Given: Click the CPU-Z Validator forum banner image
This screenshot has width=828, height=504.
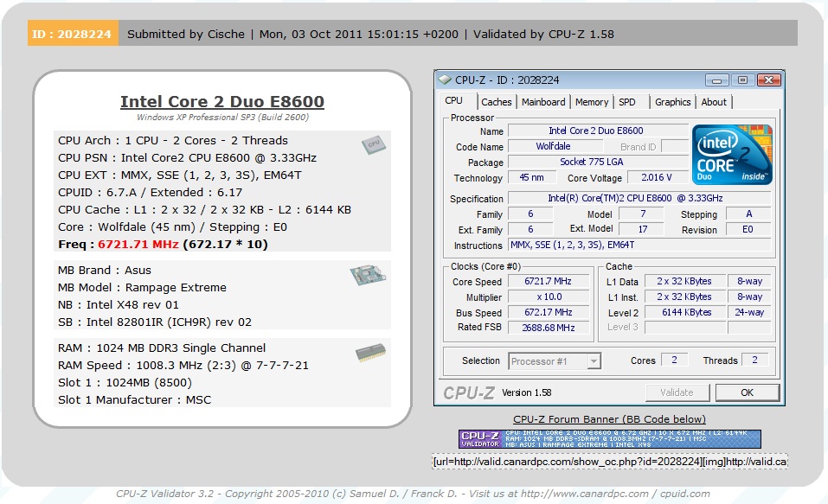Looking at the screenshot, I should pyautogui.click(x=609, y=439).
